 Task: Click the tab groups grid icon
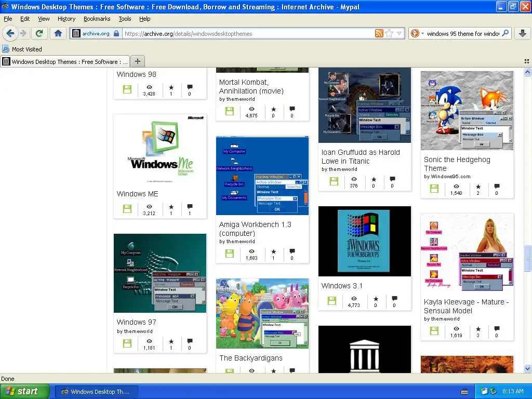[x=527, y=61]
